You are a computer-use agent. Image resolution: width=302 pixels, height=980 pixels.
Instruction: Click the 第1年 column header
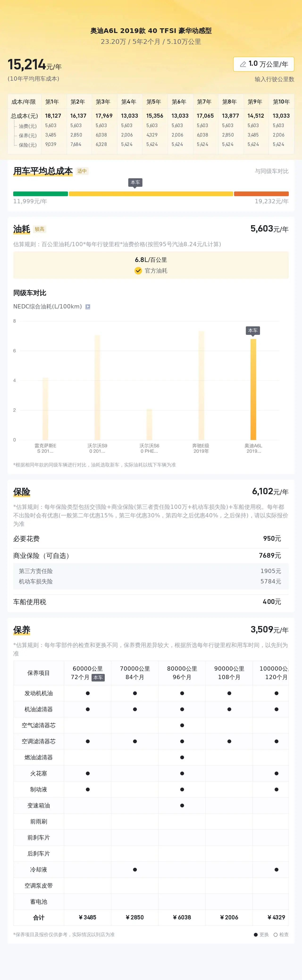52,102
